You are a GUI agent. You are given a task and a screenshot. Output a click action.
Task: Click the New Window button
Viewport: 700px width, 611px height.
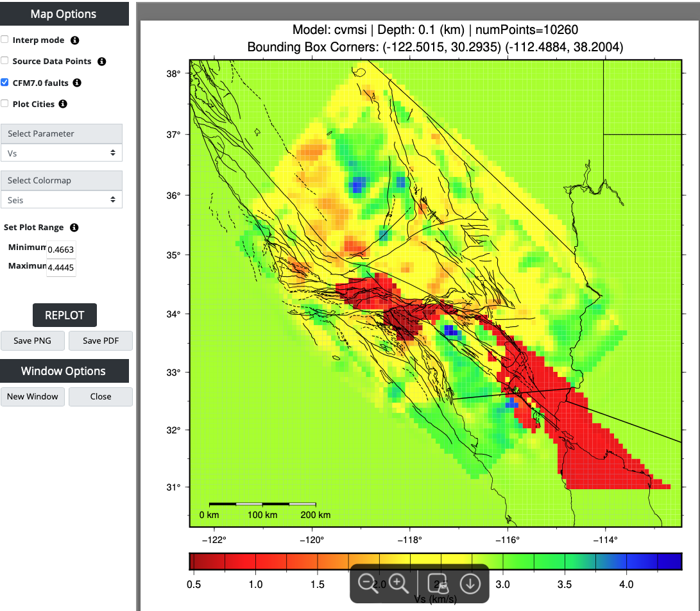[33, 396]
